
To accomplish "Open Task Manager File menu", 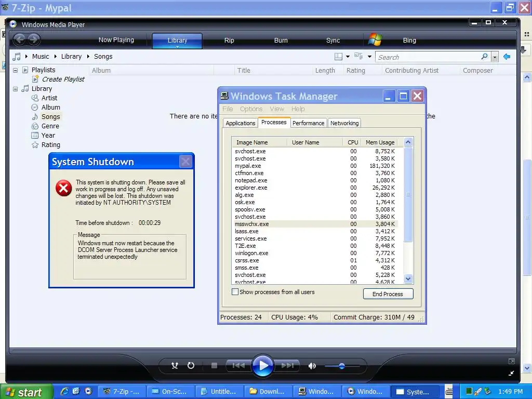I will click(228, 109).
